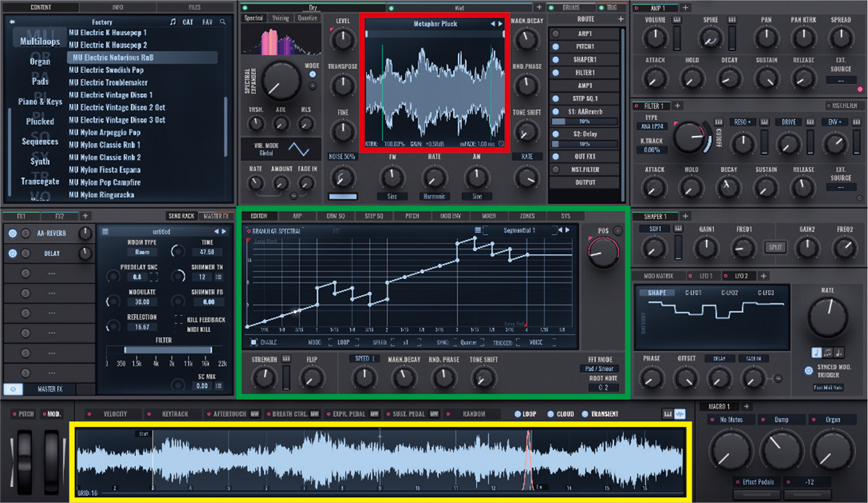
Task: Check the KILL FEEDBACK checkbox
Action: point(179,319)
